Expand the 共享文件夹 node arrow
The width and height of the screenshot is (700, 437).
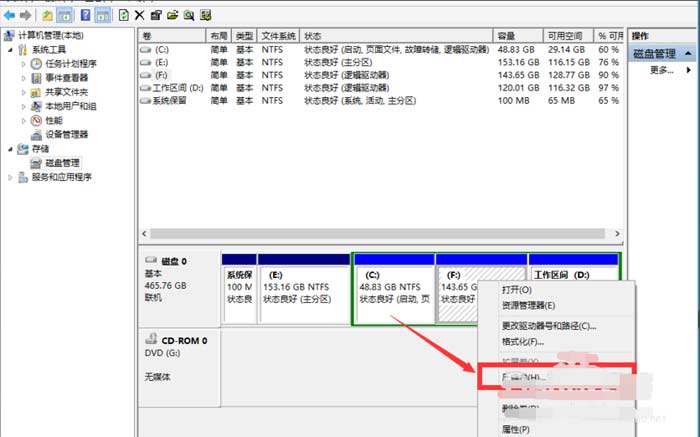[24, 92]
